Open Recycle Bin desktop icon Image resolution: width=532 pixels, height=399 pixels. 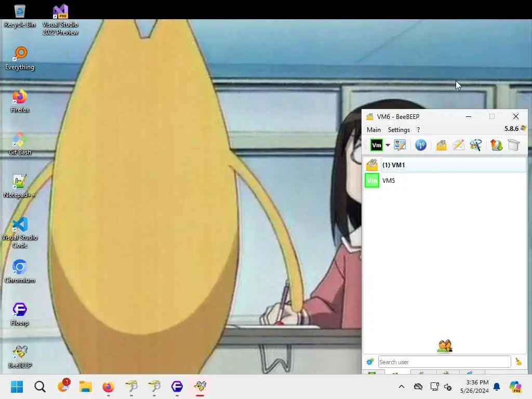click(20, 16)
